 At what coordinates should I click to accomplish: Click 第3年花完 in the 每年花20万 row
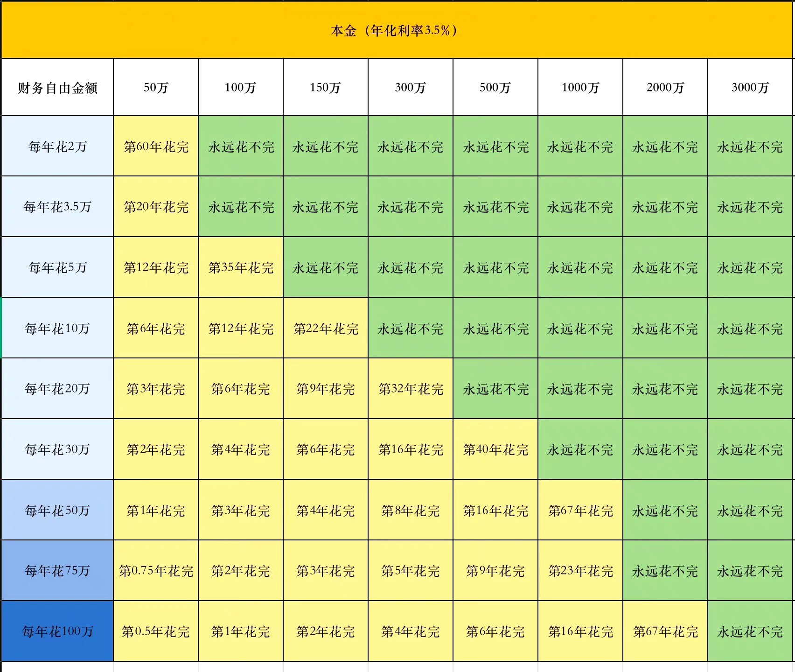(x=156, y=389)
